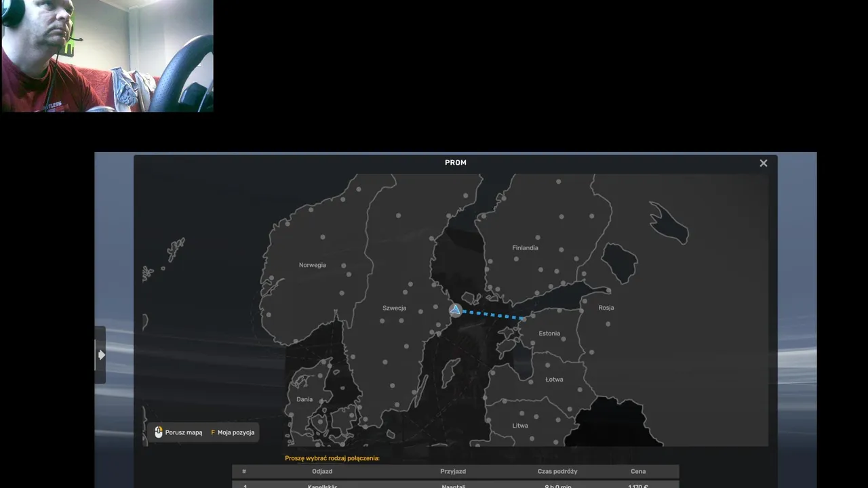Click the Odjazd column header
Screen dimensions: 868x488
[322, 471]
